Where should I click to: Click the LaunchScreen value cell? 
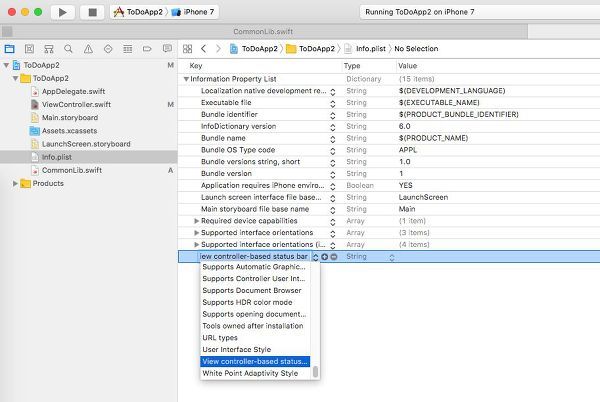(423, 198)
